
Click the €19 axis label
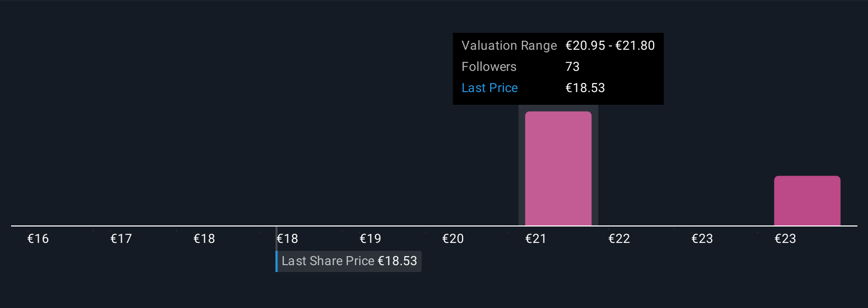pyautogui.click(x=370, y=239)
